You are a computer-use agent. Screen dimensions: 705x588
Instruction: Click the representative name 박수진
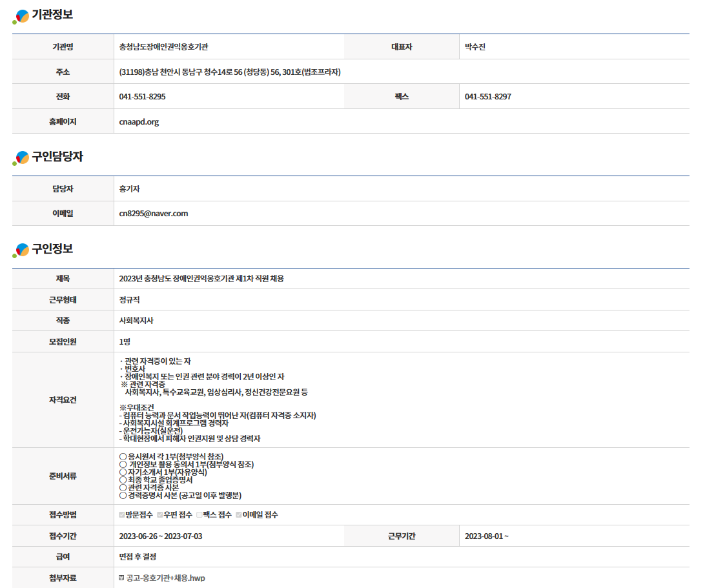(475, 47)
